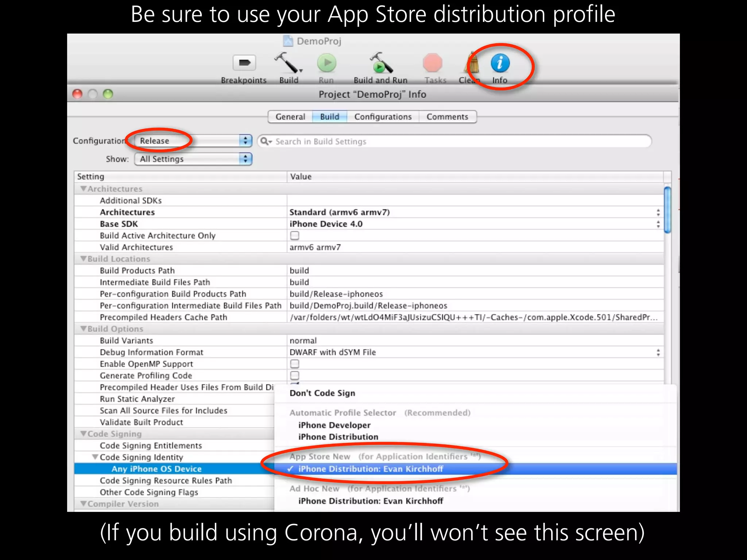Open the Configuration Release dropdown
This screenshot has width=747, height=560.
tap(193, 141)
